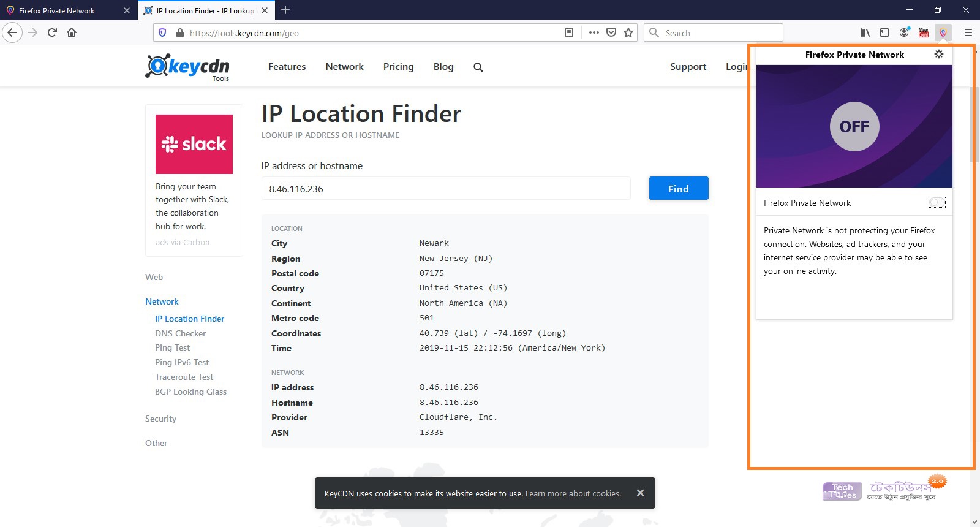
Task: Click the round OFF status button
Action: point(854,126)
